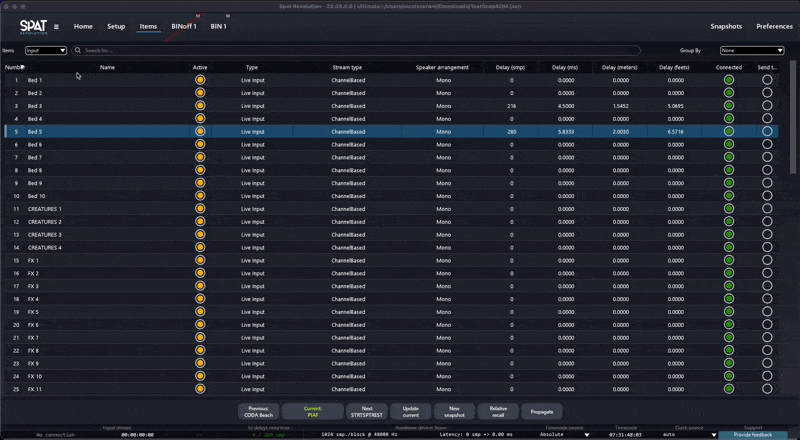This screenshot has width=800, height=440.
Task: Toggle Active state of CREATURES 1
Action: [x=200, y=209]
